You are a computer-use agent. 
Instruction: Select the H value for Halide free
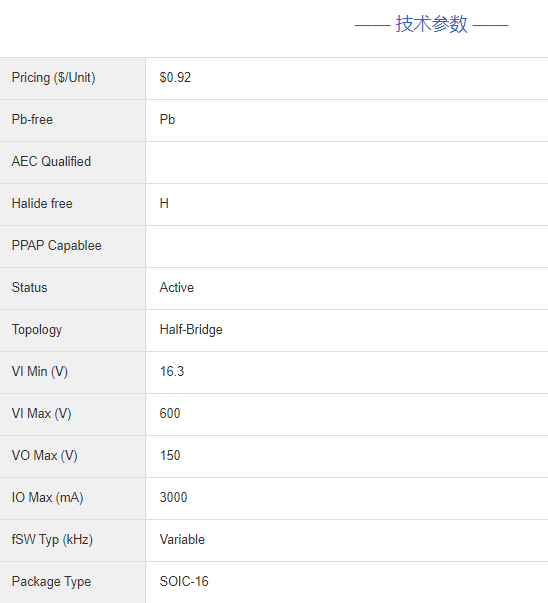(164, 203)
